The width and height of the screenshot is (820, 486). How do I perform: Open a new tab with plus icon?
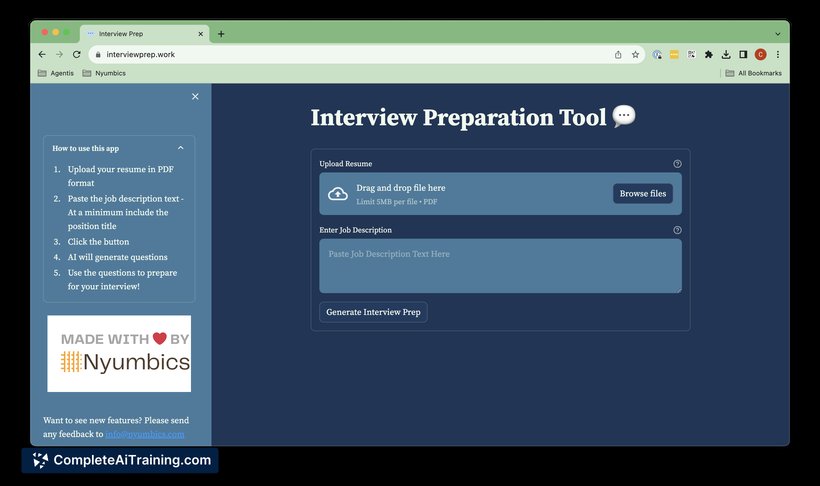coord(221,34)
